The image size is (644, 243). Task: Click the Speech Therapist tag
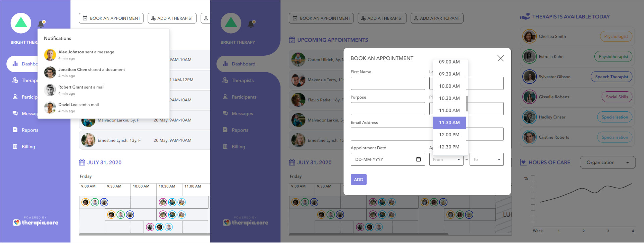[611, 77]
